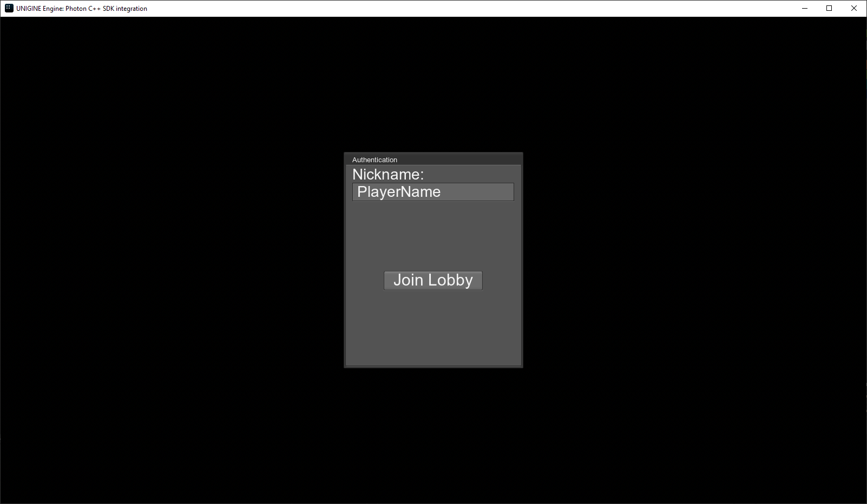Select the text PlayerName in the field

(399, 192)
